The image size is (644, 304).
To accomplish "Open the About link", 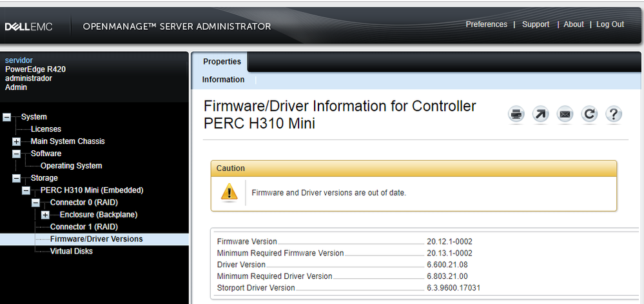I will coord(574,25).
